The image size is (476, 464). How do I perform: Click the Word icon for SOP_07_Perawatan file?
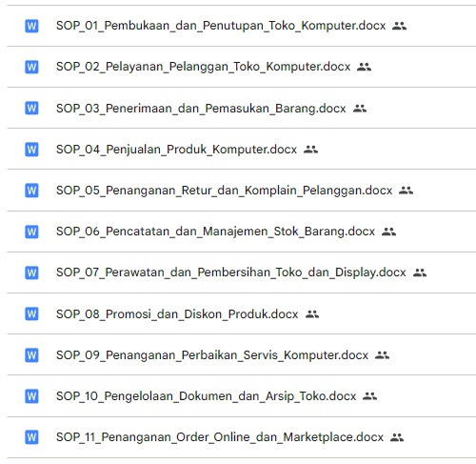pos(31,272)
